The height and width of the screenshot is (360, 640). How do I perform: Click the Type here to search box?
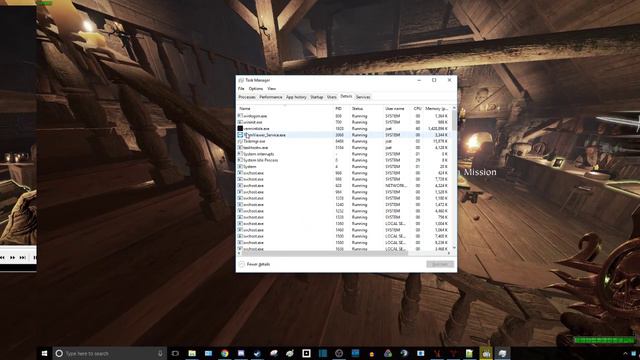(110, 353)
